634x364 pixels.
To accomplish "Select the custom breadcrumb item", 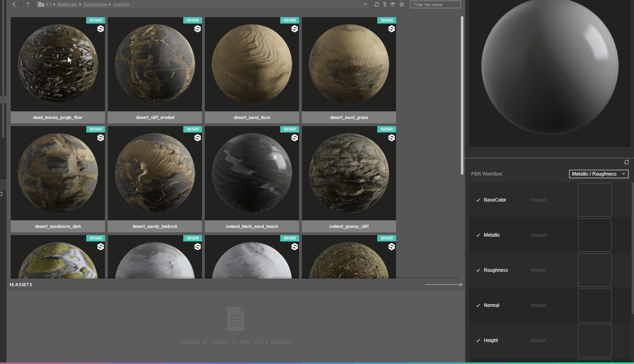I will [121, 5].
